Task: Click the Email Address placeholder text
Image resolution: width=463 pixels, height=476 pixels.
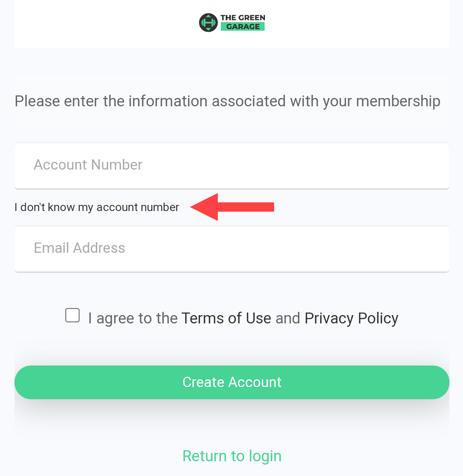Action: [79, 248]
